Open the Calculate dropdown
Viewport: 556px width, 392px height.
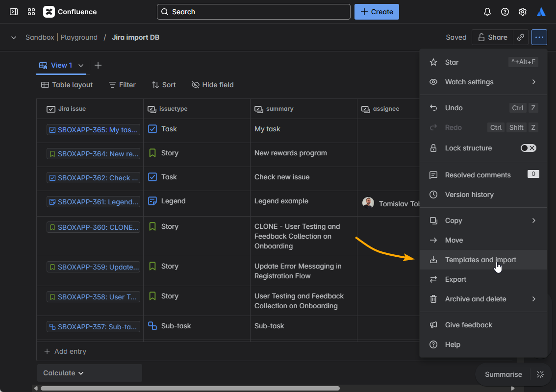pyautogui.click(x=63, y=373)
